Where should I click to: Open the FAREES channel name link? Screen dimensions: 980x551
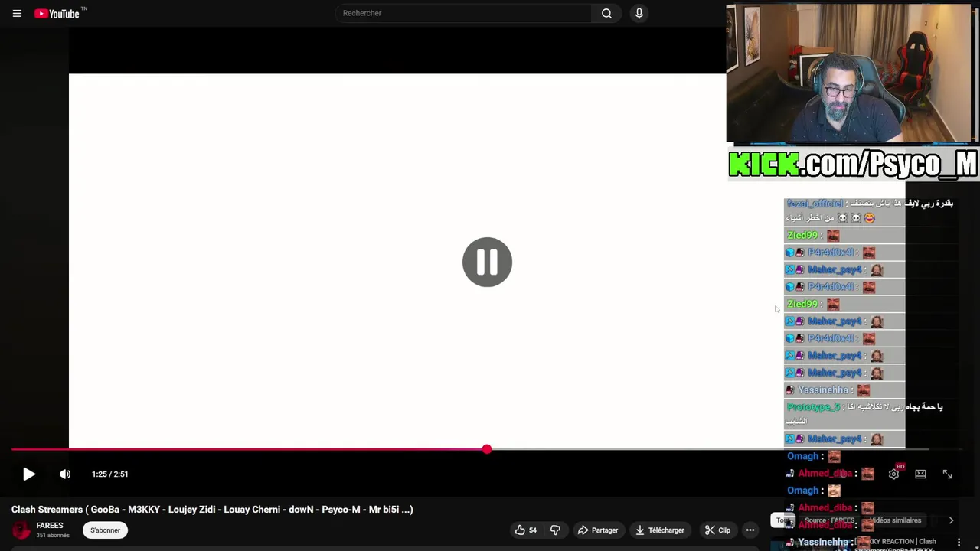click(50, 526)
